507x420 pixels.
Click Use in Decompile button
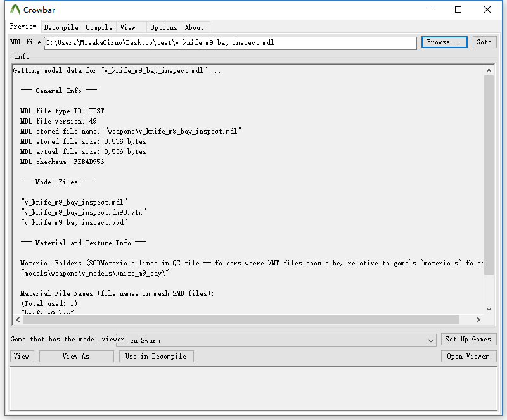click(x=156, y=356)
